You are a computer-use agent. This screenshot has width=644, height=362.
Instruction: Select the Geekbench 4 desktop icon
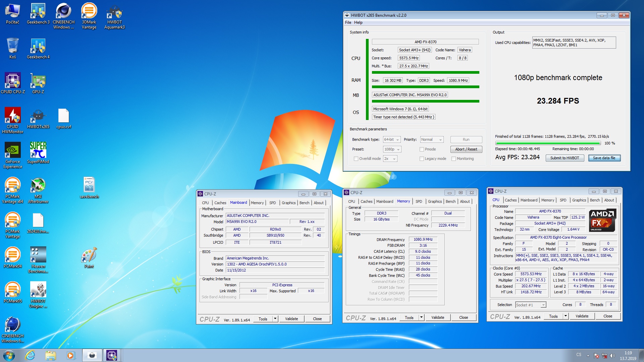[x=38, y=48]
